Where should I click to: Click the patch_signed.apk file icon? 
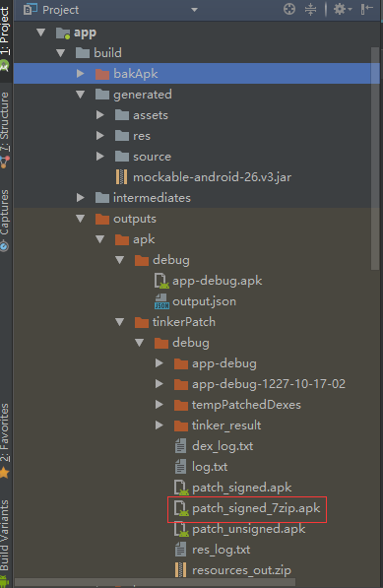coord(181,488)
